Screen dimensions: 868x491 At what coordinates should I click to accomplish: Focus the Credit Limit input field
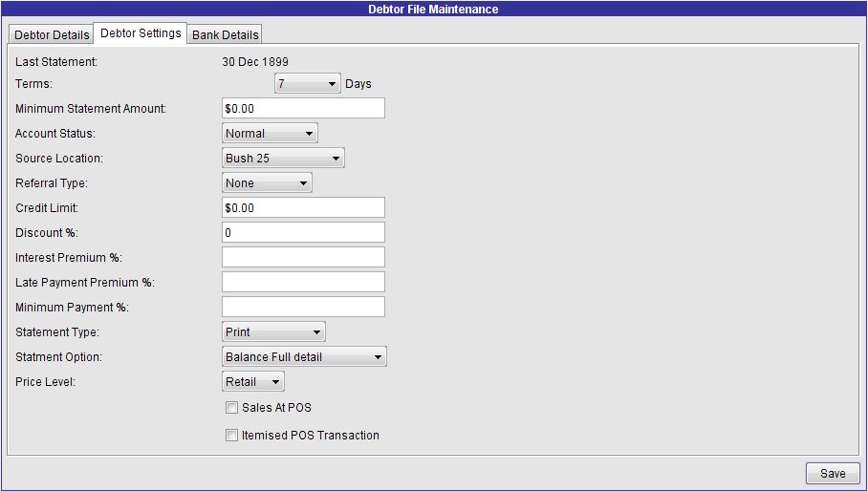pos(303,208)
